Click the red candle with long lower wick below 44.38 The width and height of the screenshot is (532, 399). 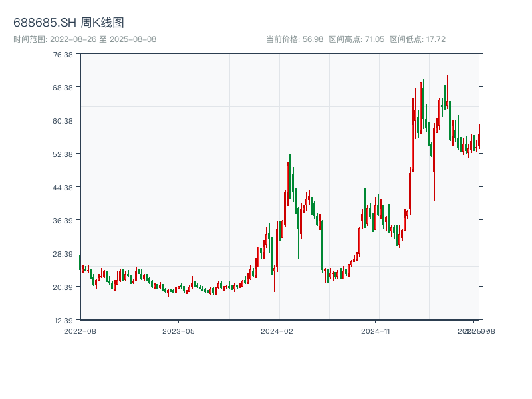434,162
